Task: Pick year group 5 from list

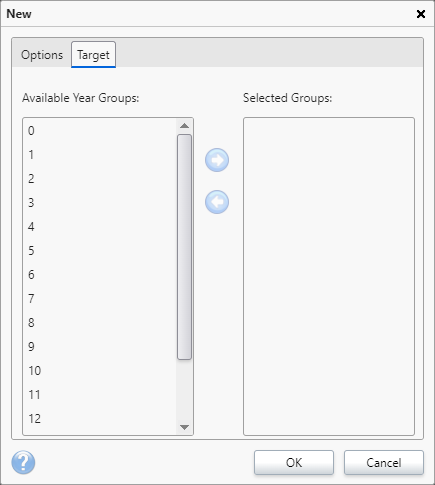Action: 99,251
